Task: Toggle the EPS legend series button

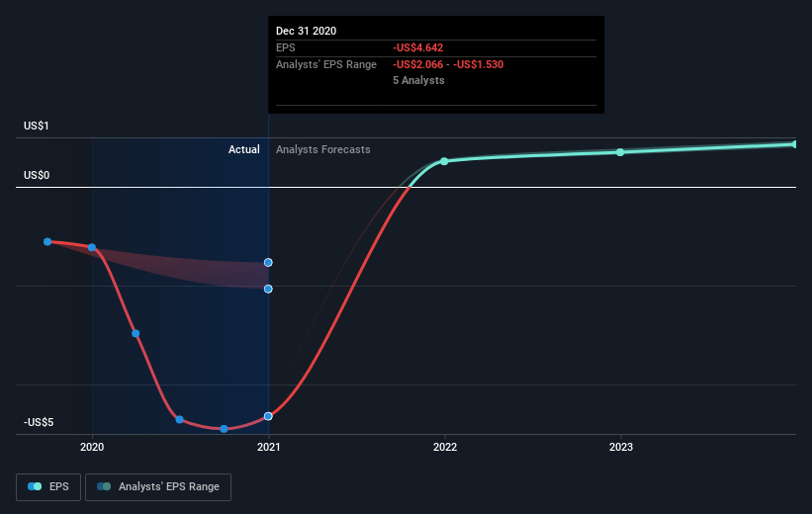Action: [x=48, y=487]
